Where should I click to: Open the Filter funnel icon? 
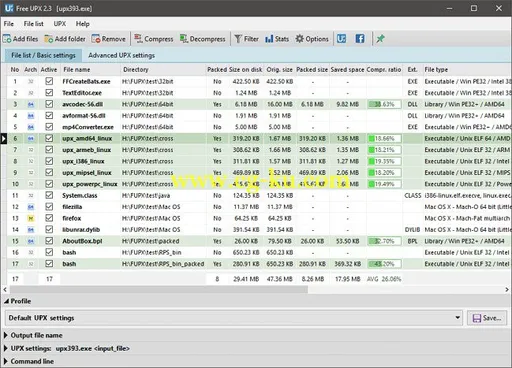tap(238, 39)
